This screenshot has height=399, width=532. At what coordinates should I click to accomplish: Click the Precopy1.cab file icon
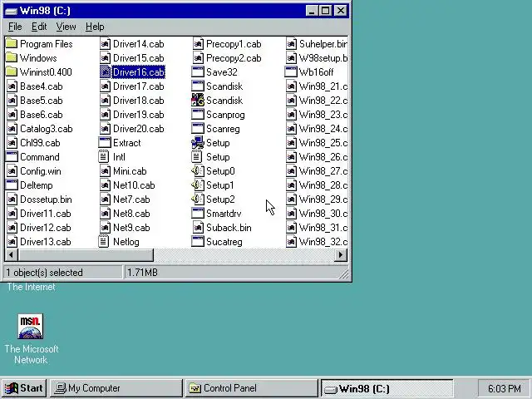click(x=198, y=44)
